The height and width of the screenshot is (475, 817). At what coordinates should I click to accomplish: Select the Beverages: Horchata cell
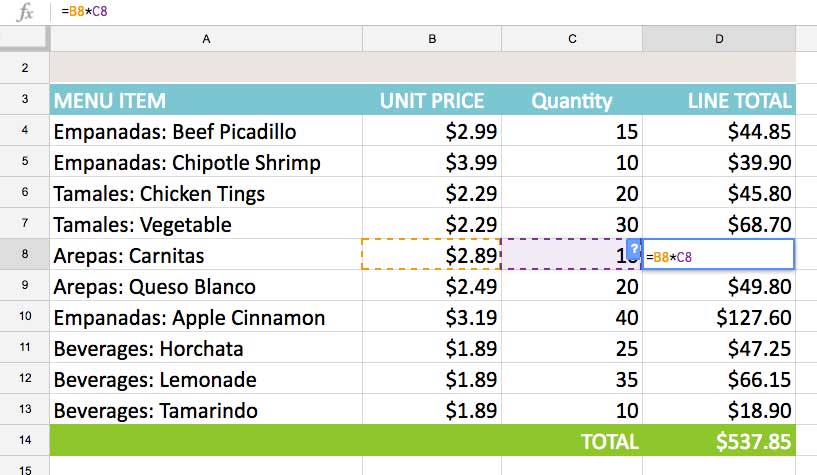(x=206, y=349)
